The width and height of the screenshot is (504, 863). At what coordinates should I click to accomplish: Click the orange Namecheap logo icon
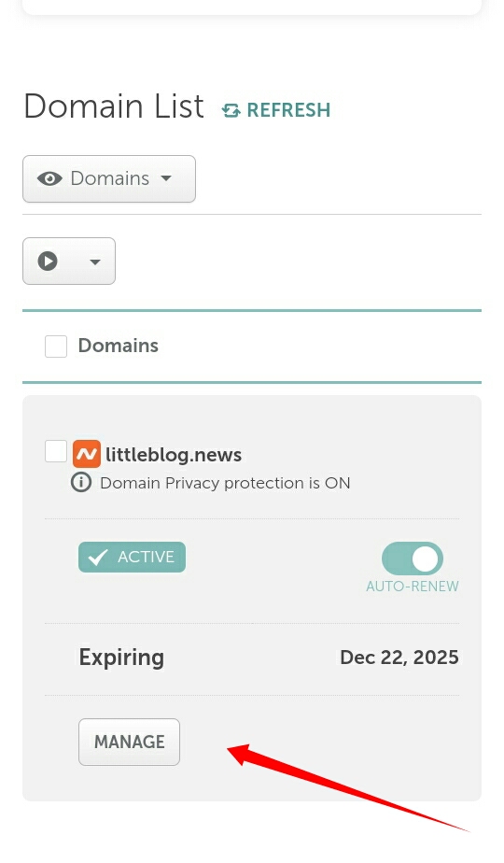[x=87, y=454]
